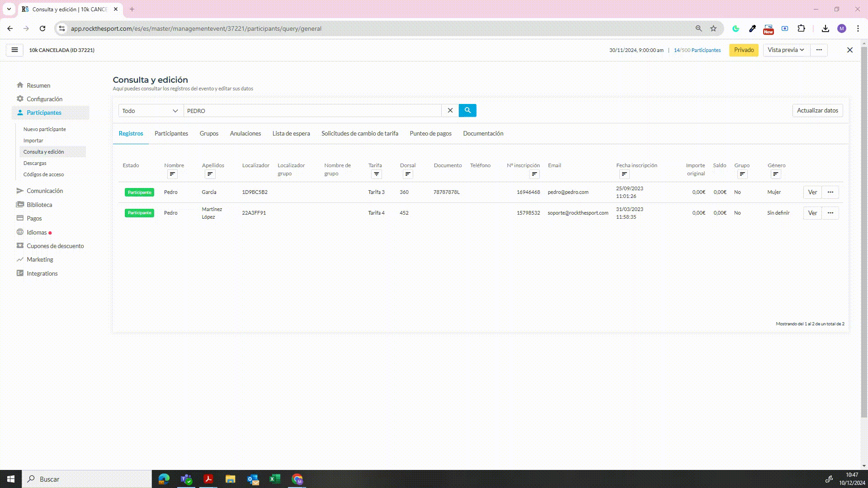This screenshot has width=868, height=488.
Task: Bookmark this page with star icon
Action: tap(713, 28)
